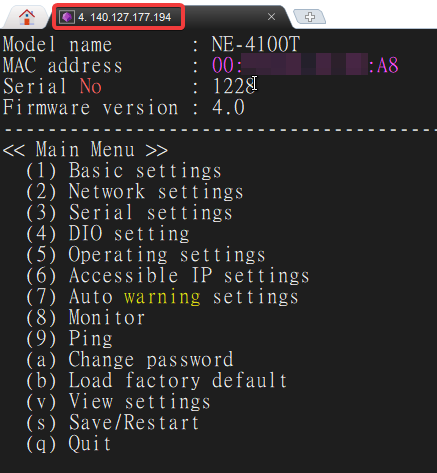This screenshot has width=437, height=473.
Task: Choose the Quit menu option
Action: (68, 444)
